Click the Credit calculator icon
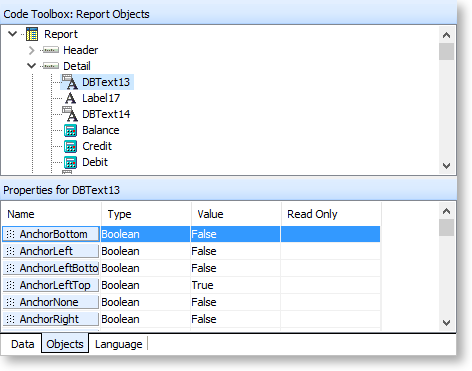Image resolution: width=472 pixels, height=371 pixels. point(70,146)
